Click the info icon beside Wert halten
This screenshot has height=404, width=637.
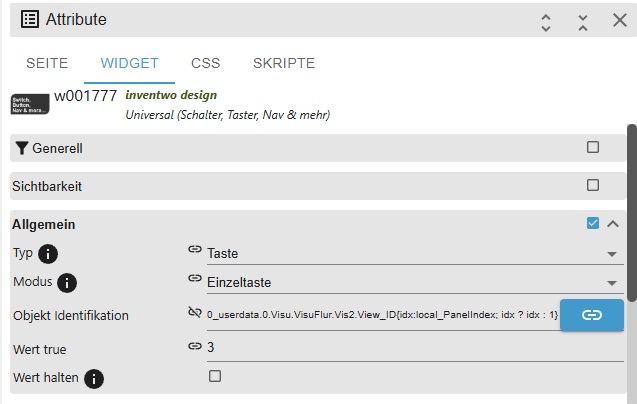coord(94,379)
